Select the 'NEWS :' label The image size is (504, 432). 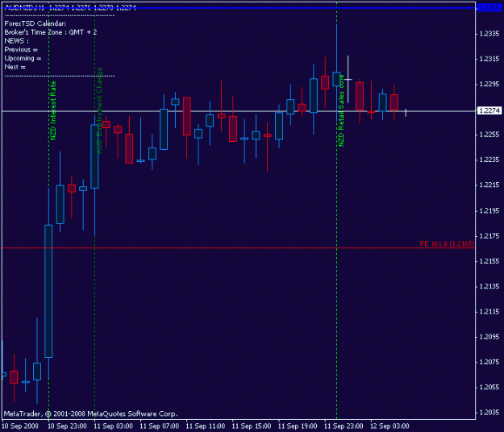point(16,41)
